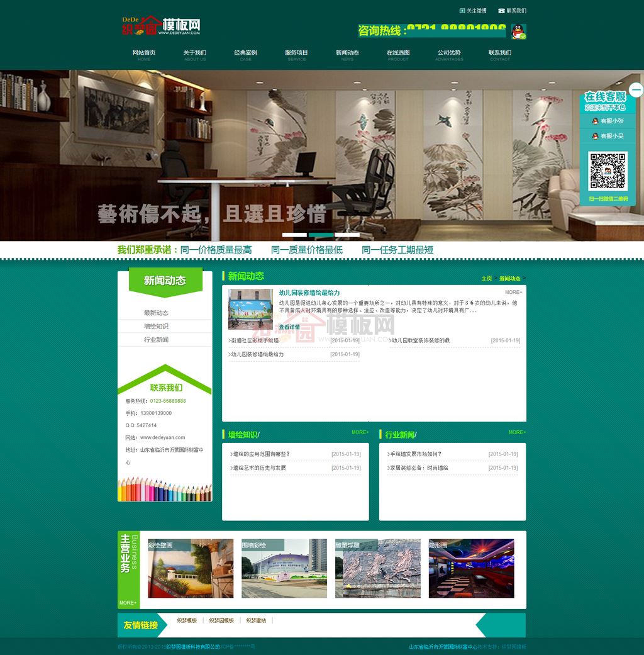Chat with 客服小张 via QQ icon
This screenshot has width=644, height=655.
coord(595,121)
